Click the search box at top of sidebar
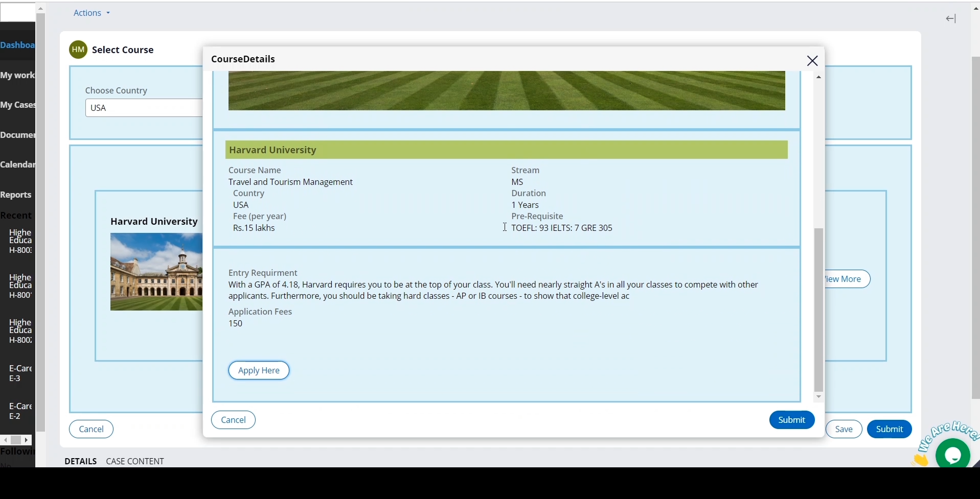Image resolution: width=980 pixels, height=499 pixels. tap(17, 12)
